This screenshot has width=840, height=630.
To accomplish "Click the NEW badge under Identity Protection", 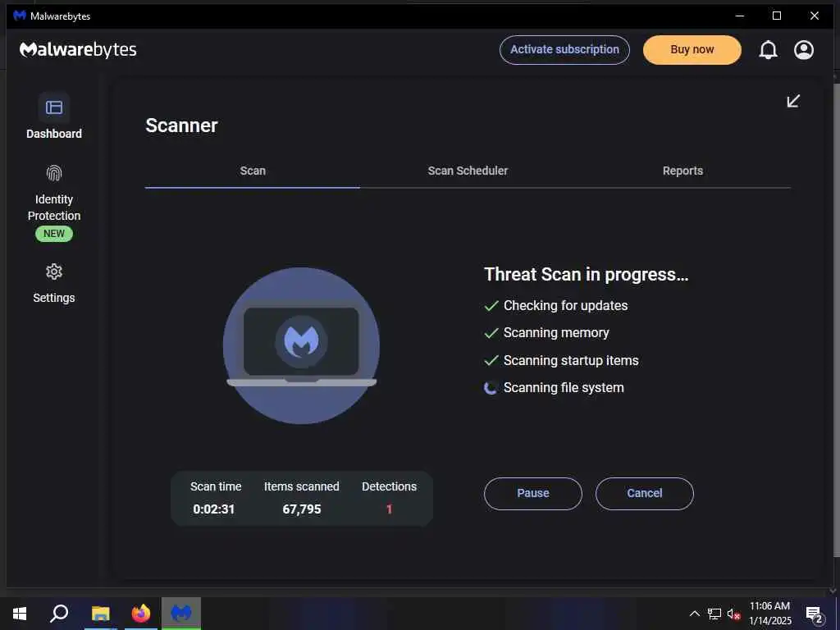I will (x=54, y=234).
